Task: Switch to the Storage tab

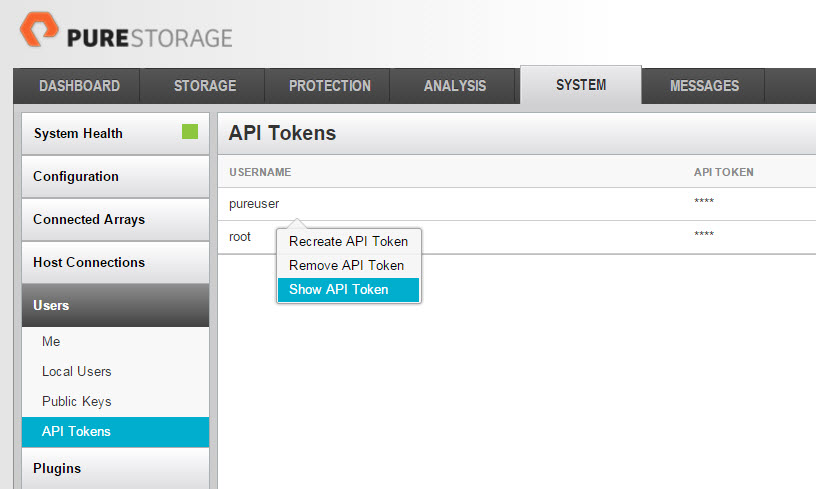Action: point(203,86)
